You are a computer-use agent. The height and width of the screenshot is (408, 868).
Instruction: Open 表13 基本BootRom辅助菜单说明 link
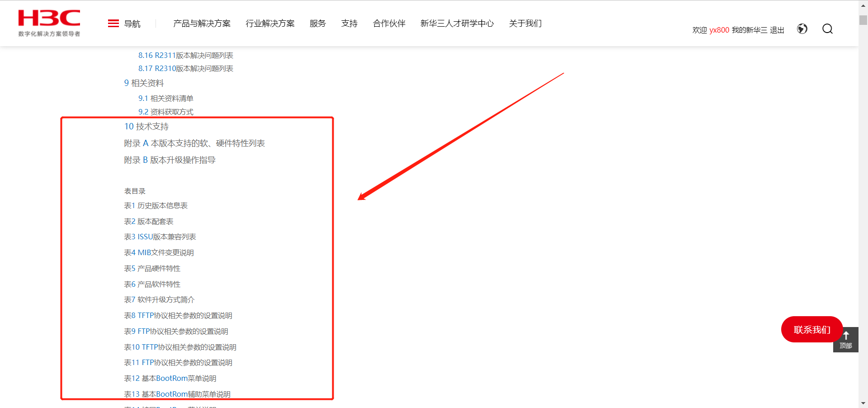pos(177,394)
